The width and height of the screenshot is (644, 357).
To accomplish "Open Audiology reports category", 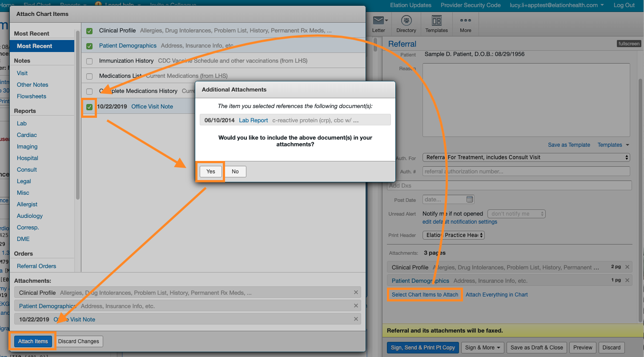I will pos(30,216).
